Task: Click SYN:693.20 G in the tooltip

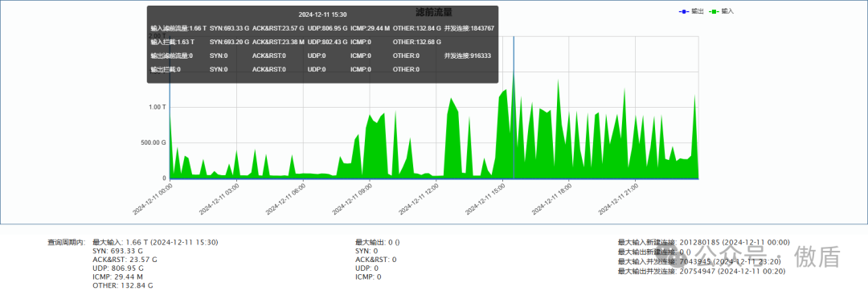Action: pyautogui.click(x=229, y=42)
